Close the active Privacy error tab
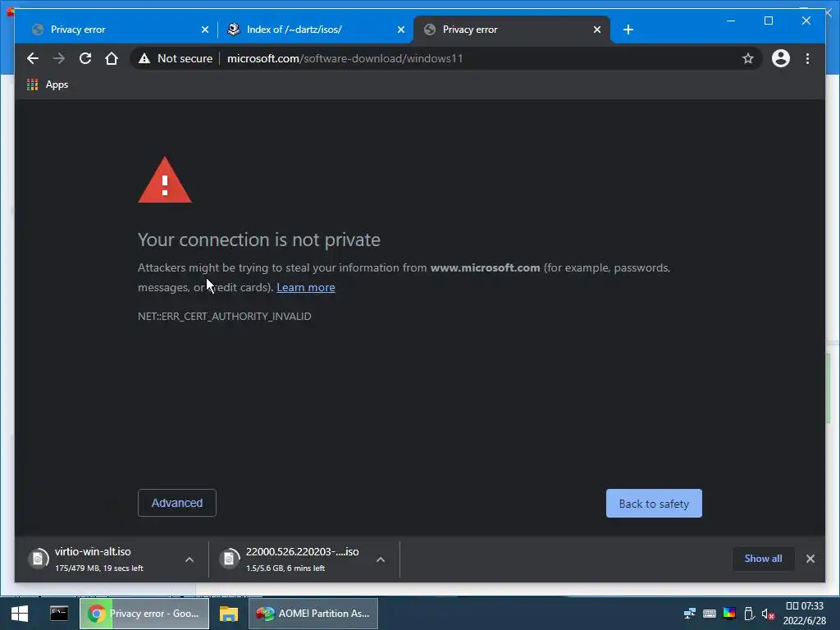This screenshot has height=630, width=840. pyautogui.click(x=597, y=30)
